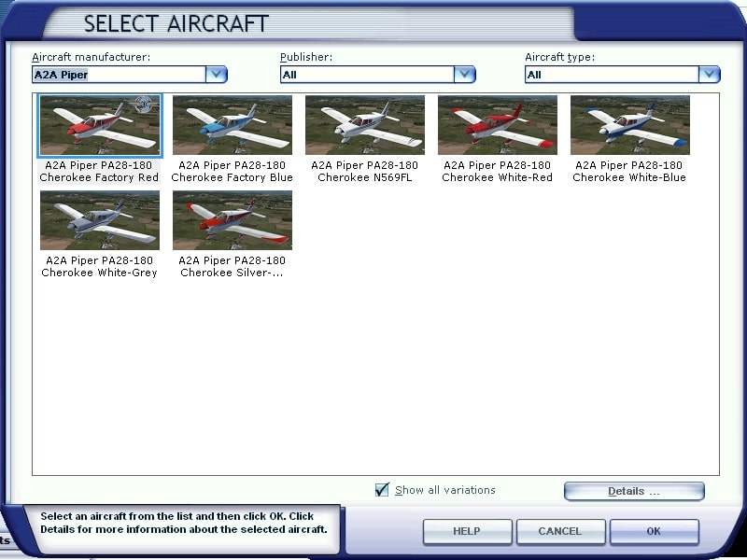Select the Cherokee Factory Red aircraft thumbnail
747x560 pixels.
[99, 125]
